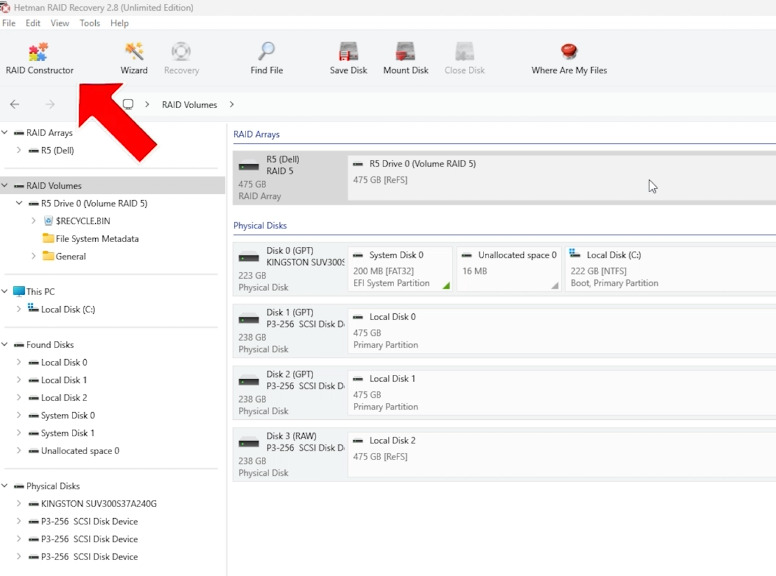Open the RAID Constructor tool
The width and height of the screenshot is (776, 576).
click(39, 58)
